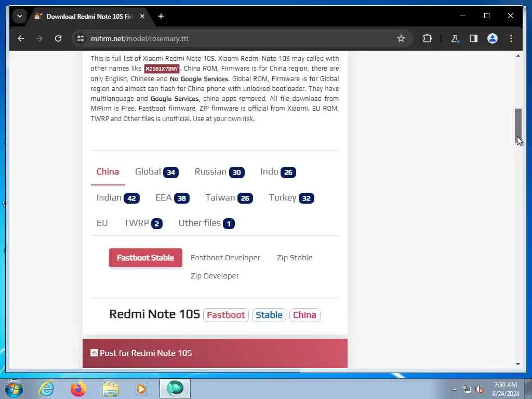532x399 pixels.
Task: Launch Internet Explorer from the taskbar
Action: [x=46, y=389]
